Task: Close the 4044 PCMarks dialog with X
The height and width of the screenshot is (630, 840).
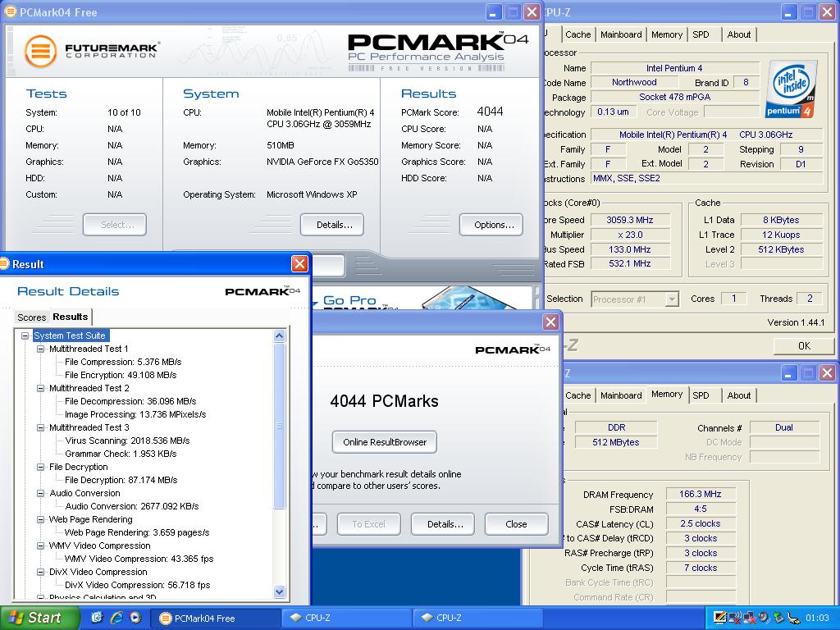Action: (550, 322)
